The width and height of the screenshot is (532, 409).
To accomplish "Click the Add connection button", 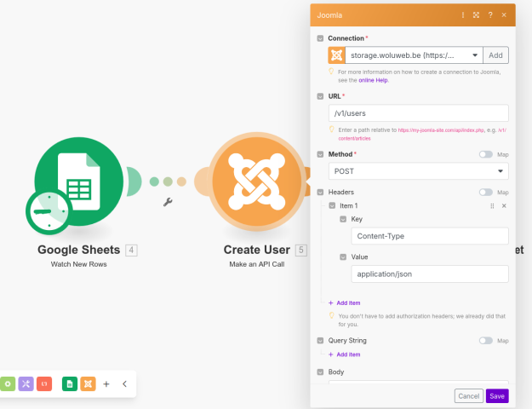I will pyautogui.click(x=495, y=55).
